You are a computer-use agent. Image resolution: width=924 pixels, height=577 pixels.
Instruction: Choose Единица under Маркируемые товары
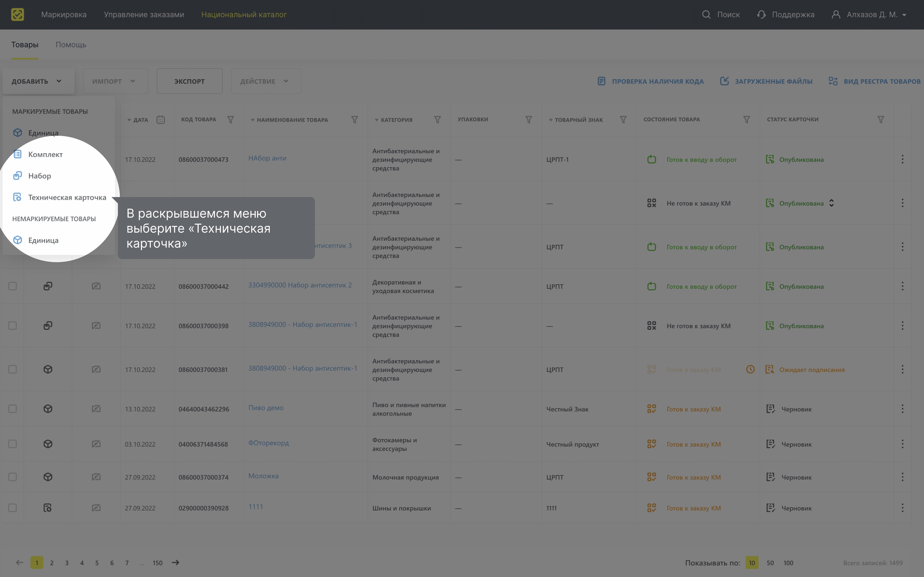(36, 132)
